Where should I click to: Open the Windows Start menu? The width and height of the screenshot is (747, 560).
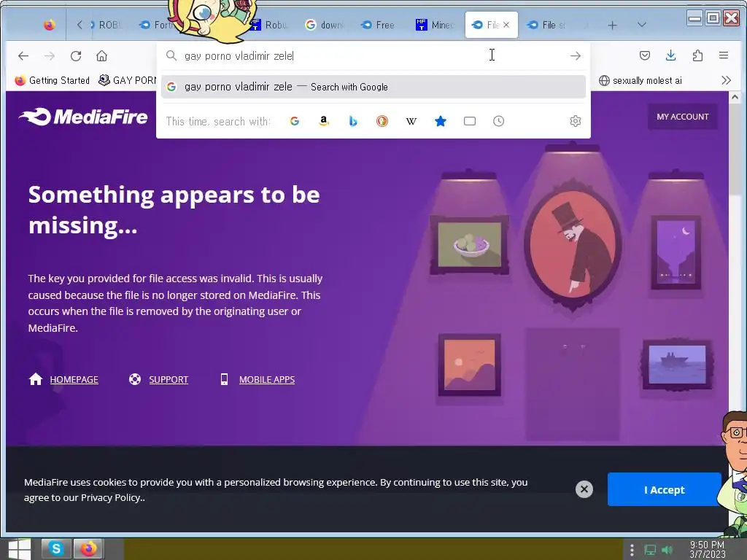pyautogui.click(x=19, y=549)
